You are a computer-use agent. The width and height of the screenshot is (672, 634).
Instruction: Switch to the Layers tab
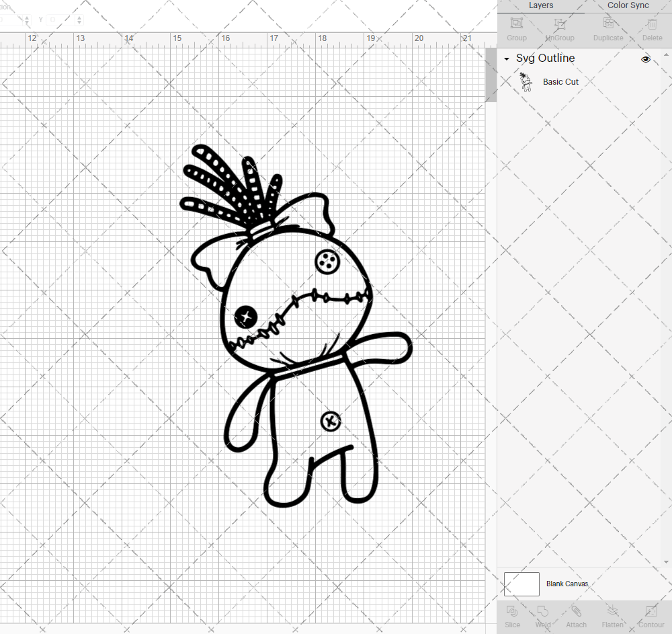pos(541,5)
